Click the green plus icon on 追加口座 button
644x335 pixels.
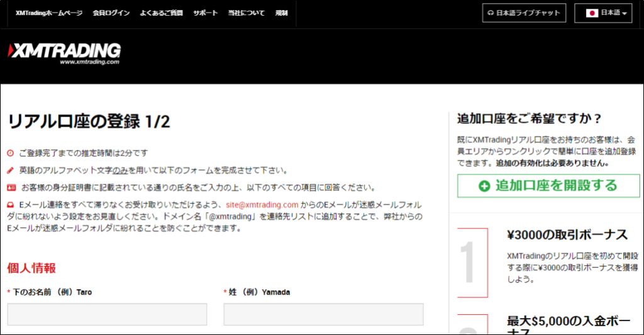point(484,186)
